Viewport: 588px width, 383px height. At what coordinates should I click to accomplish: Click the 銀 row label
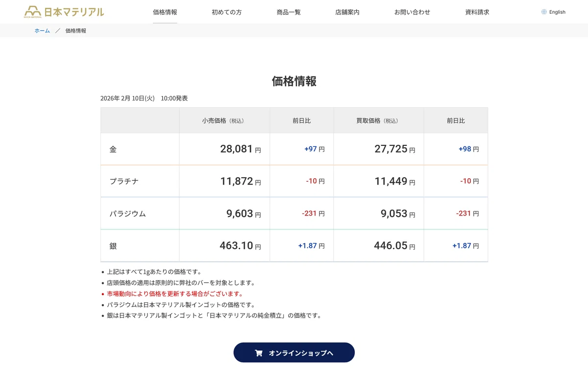click(113, 246)
